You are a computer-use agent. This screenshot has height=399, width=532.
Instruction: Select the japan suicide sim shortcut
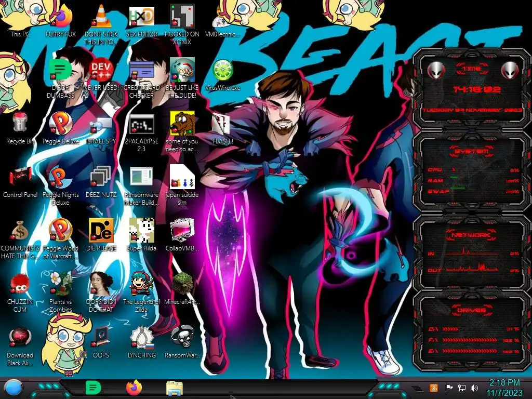coord(182,185)
